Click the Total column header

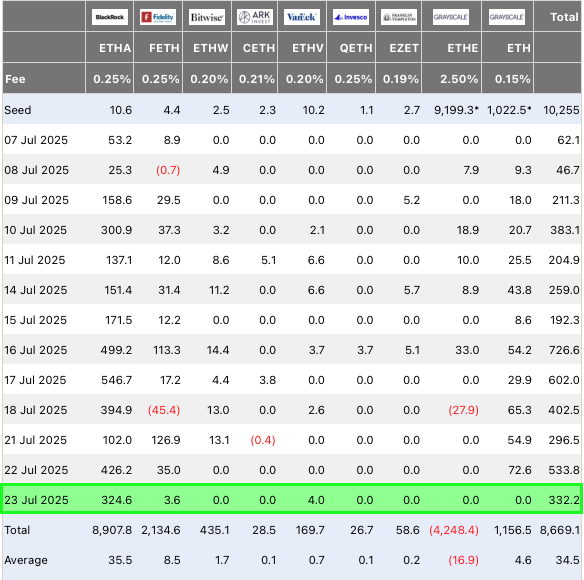point(564,17)
